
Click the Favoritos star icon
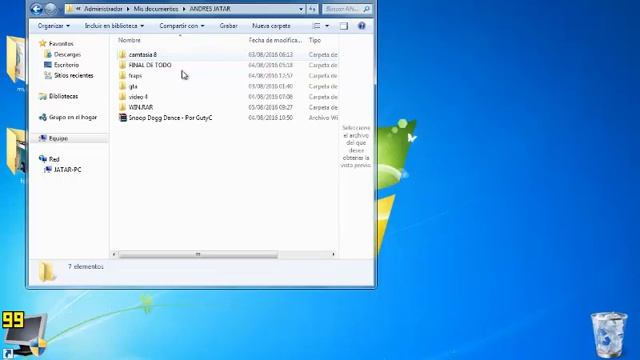[x=42, y=43]
